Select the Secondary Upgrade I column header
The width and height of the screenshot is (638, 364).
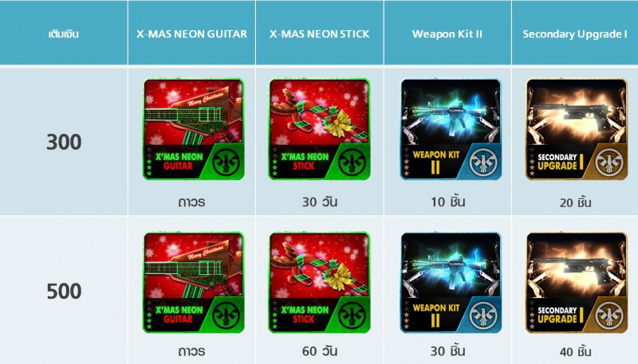[x=575, y=34]
